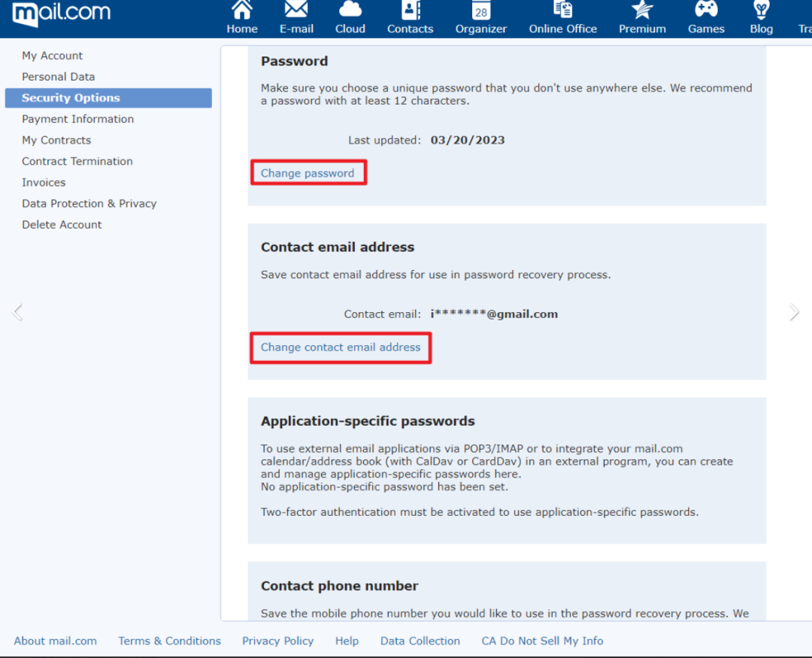This screenshot has width=812, height=658.
Task: Open Help footer link
Action: coord(347,641)
